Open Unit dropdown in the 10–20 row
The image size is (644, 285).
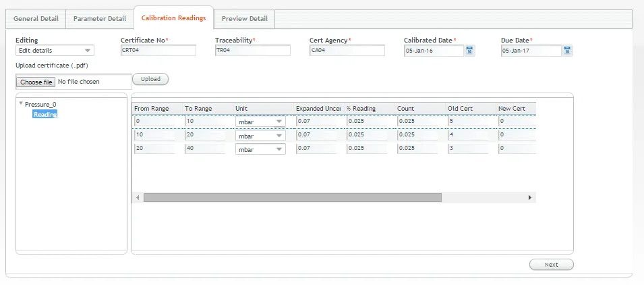point(260,136)
